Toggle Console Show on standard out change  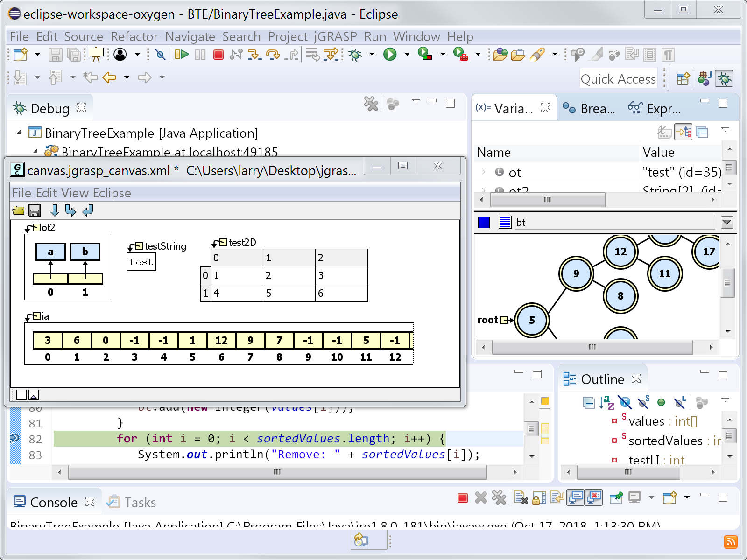(576, 498)
